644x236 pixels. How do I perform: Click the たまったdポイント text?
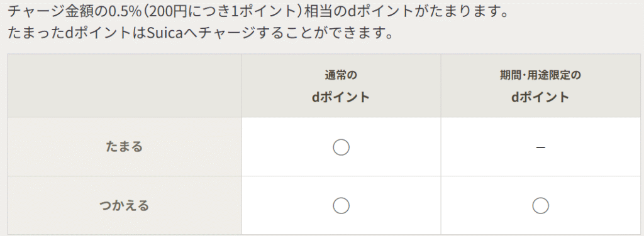coord(69,33)
